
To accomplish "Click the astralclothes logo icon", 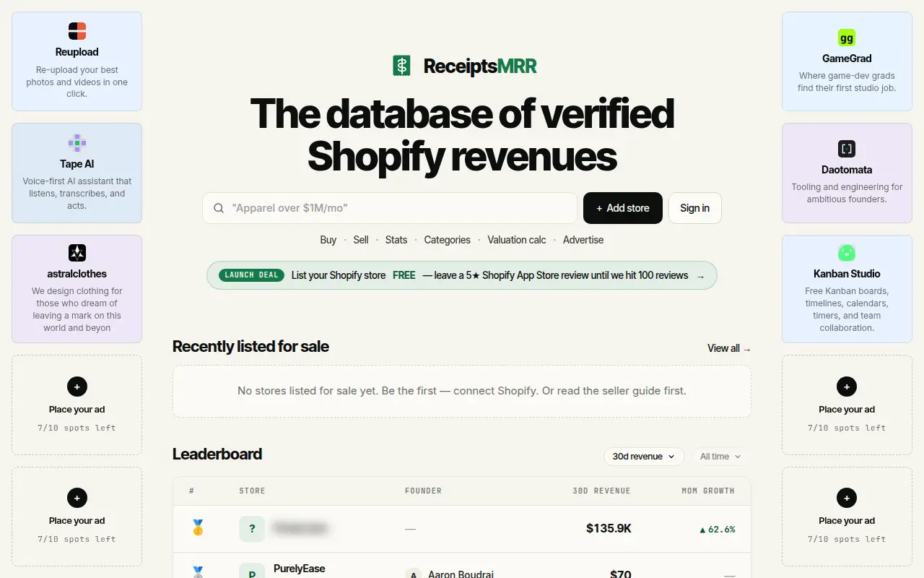I will pyautogui.click(x=77, y=252).
